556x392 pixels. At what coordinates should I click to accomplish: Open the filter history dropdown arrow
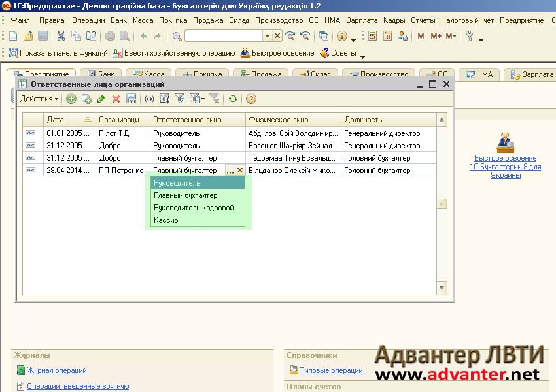click(x=203, y=99)
